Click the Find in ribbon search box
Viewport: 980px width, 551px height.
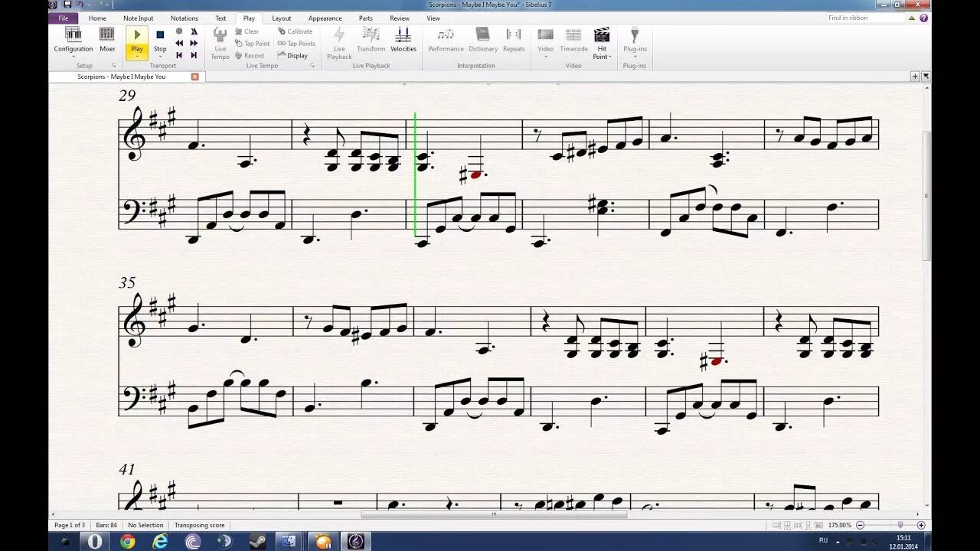pos(865,18)
